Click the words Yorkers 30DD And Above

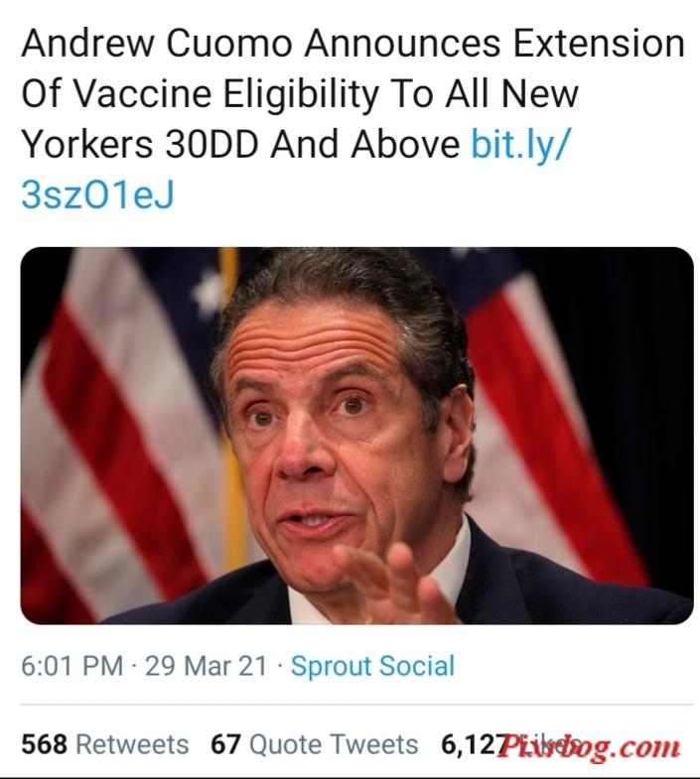coord(241,145)
